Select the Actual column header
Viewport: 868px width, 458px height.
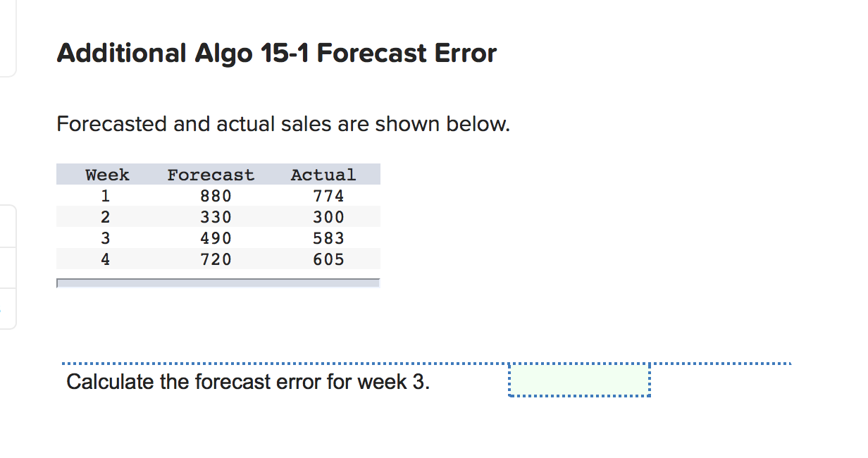coord(323,174)
